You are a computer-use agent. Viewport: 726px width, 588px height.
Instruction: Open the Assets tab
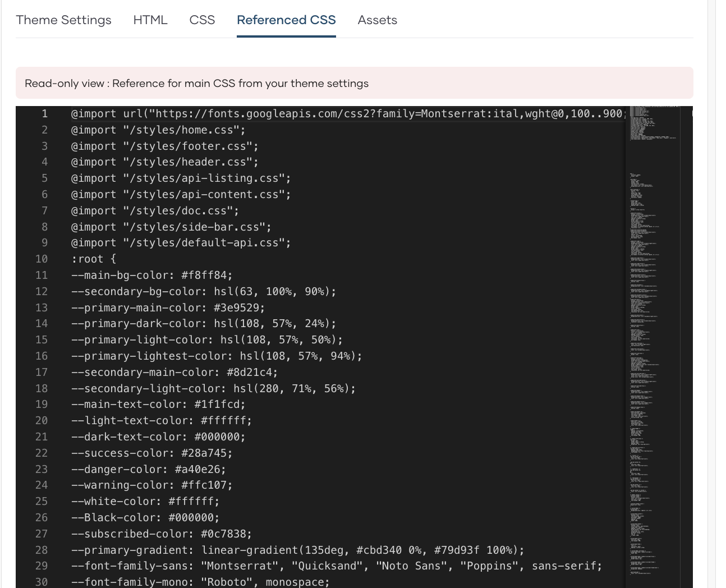pyautogui.click(x=377, y=20)
